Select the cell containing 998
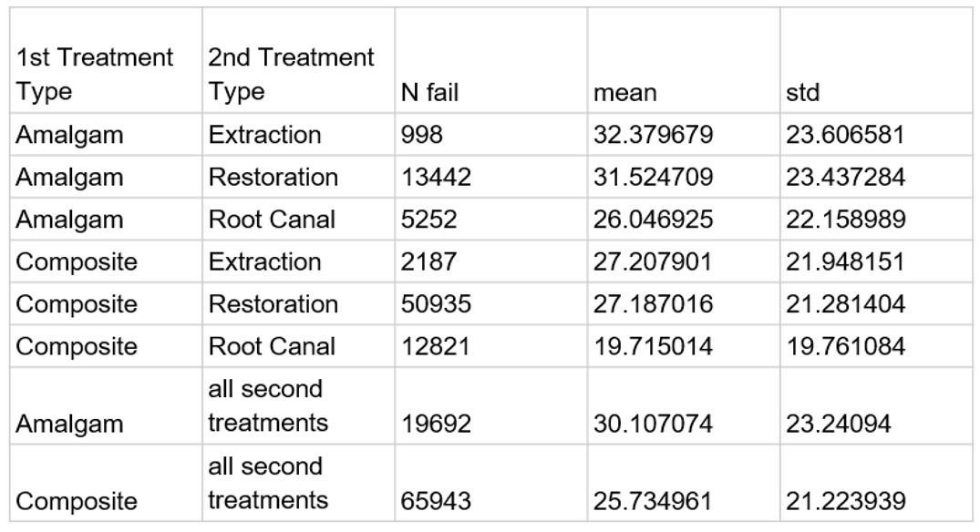This screenshot has height=532, width=980. coord(421,136)
